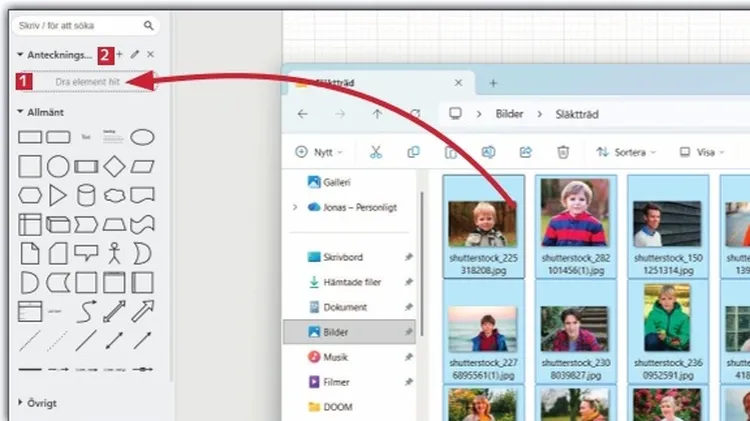Click the pencil edit icon for Anteckningar
The image size is (750, 421).
(x=135, y=54)
